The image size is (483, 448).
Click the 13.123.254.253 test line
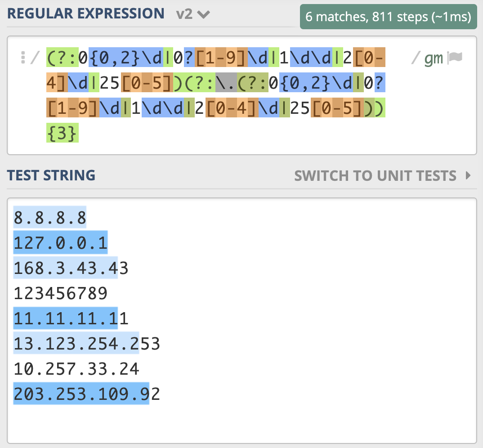click(x=87, y=344)
